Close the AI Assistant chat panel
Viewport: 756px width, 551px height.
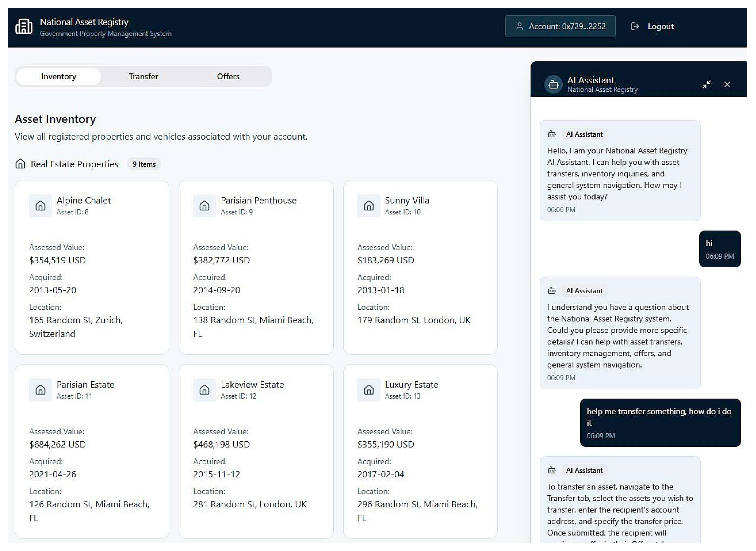tap(727, 84)
